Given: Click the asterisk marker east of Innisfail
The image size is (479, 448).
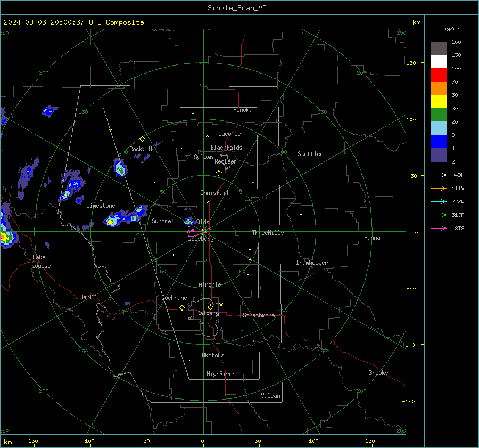Looking at the screenshot, I should 253,183.
